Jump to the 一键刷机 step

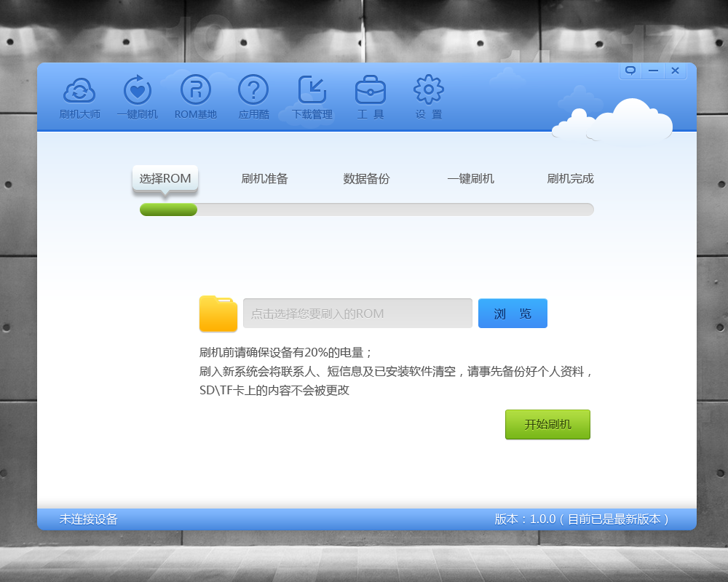[471, 178]
